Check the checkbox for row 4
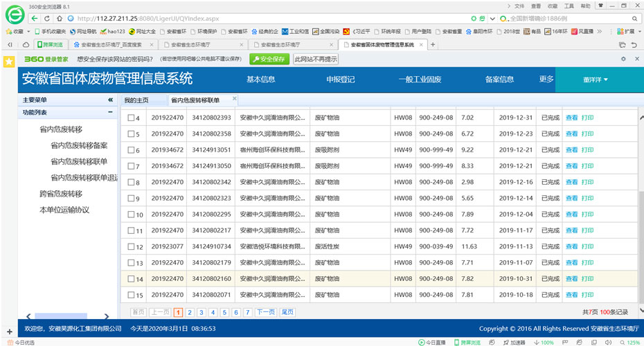 click(131, 118)
